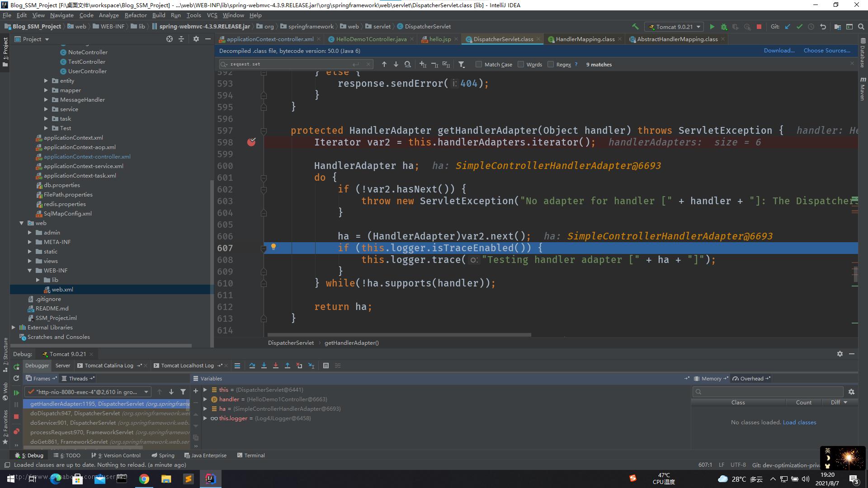Run Tomcat with the green play icon
The width and height of the screenshot is (868, 488).
coord(712,27)
